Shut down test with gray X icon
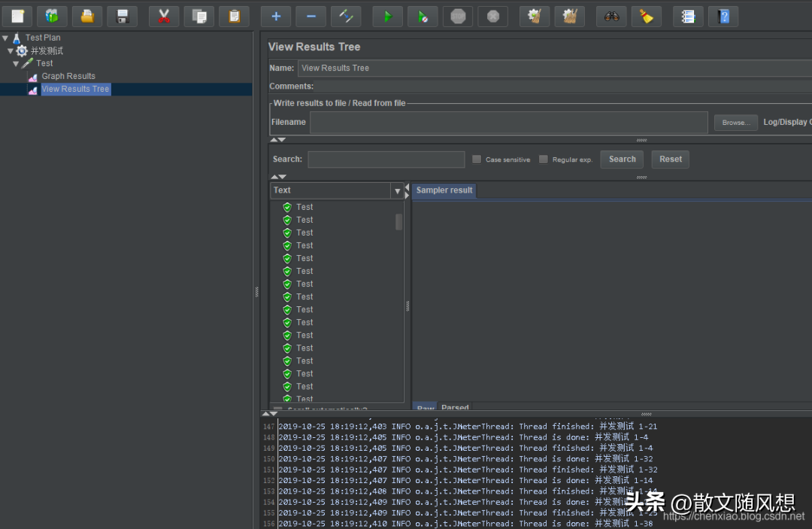812x529 pixels. click(493, 17)
